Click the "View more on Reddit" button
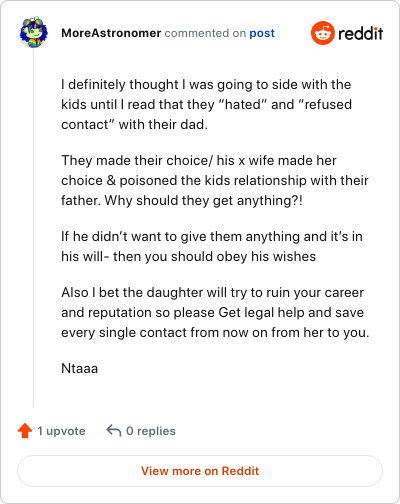 click(200, 471)
